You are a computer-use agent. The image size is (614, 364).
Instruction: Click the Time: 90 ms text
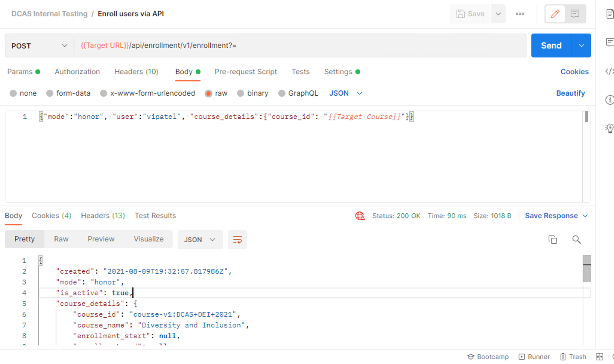pyautogui.click(x=447, y=216)
